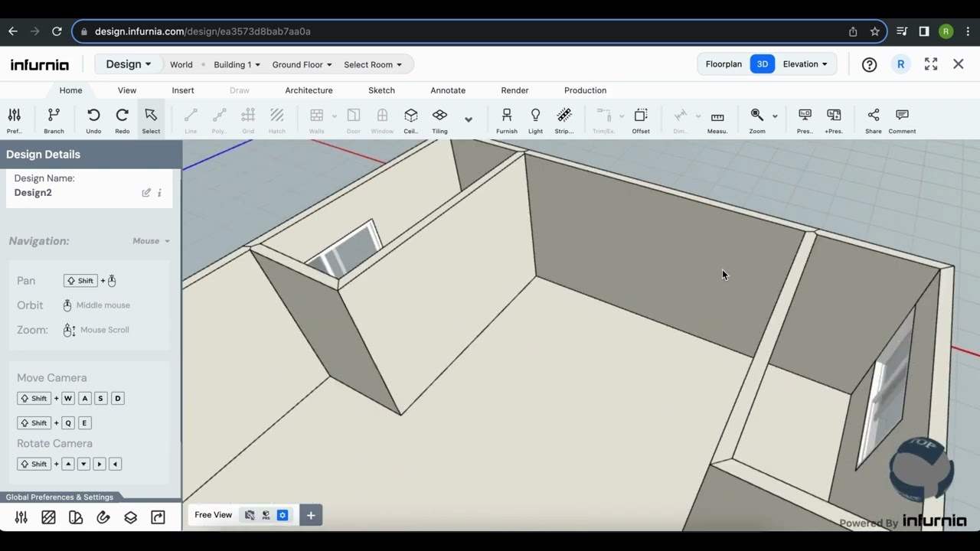Open the Render tab
Viewport: 980px width, 551px height.
514,90
